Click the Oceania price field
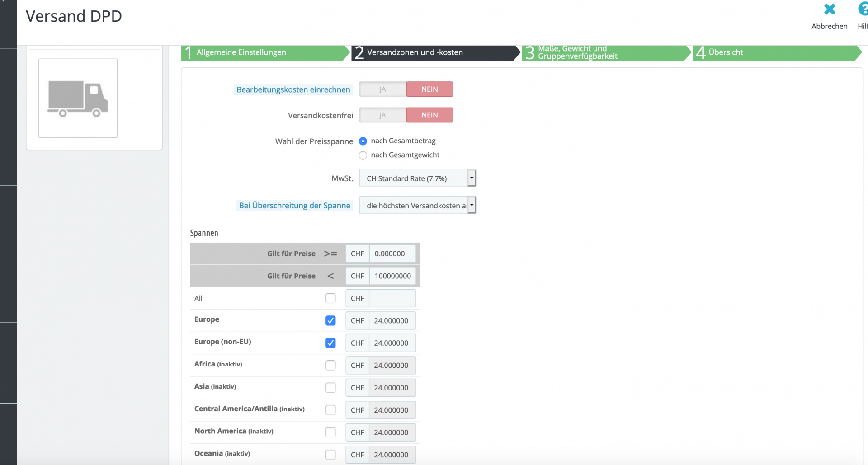 coord(392,455)
